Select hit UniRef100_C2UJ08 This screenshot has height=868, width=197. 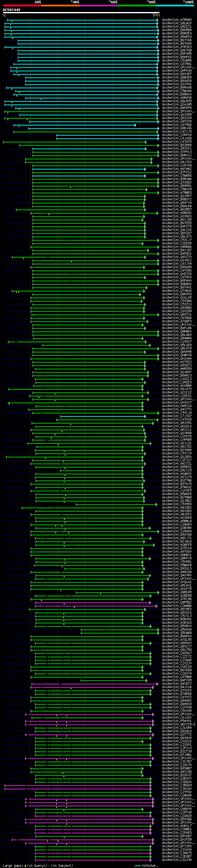(177, 860)
